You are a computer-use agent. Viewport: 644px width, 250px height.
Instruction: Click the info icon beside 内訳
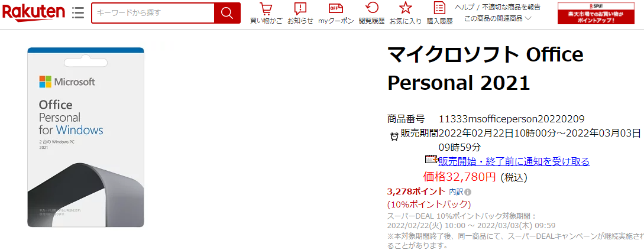click(x=468, y=191)
